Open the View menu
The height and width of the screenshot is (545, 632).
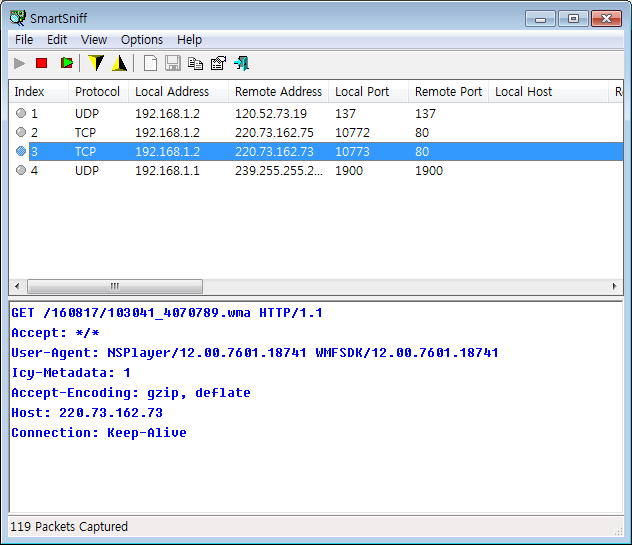click(x=94, y=40)
